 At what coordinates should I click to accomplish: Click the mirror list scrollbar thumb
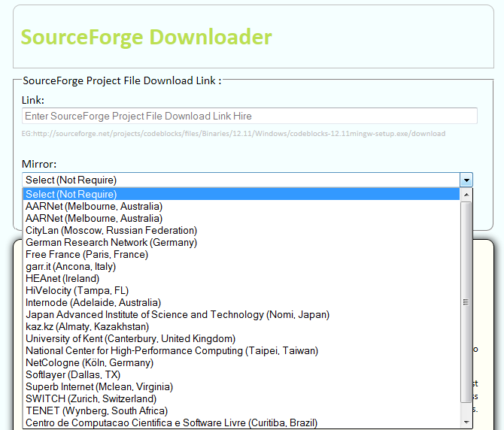click(466, 302)
